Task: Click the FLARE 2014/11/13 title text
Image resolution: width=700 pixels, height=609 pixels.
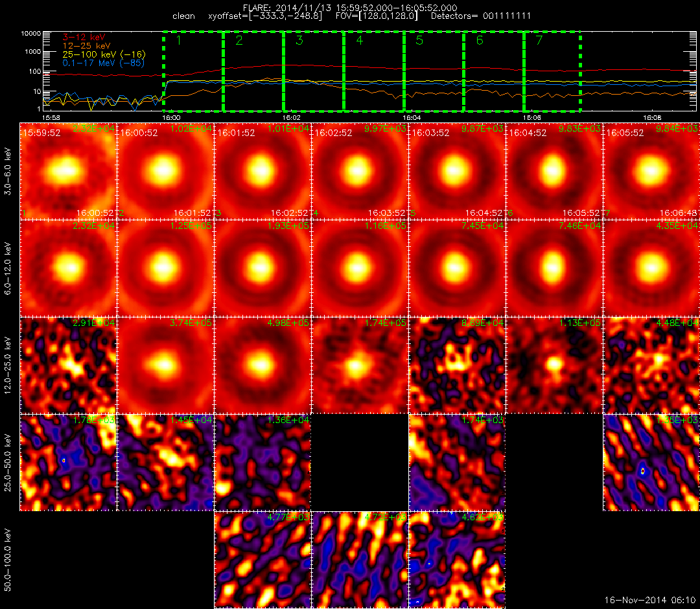Action: pos(349,8)
